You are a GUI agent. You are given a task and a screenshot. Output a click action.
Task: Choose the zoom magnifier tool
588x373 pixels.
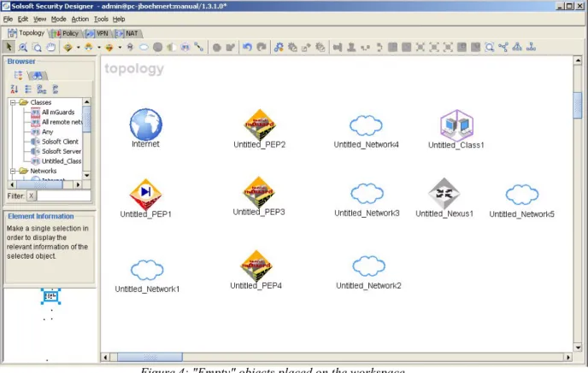coord(23,47)
